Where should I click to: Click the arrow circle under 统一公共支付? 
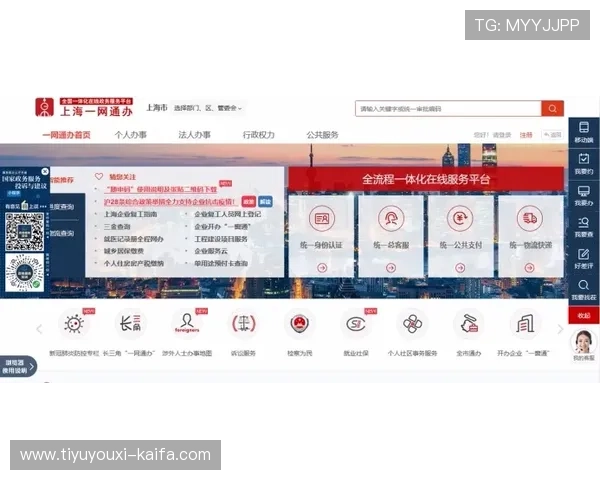[x=460, y=268]
